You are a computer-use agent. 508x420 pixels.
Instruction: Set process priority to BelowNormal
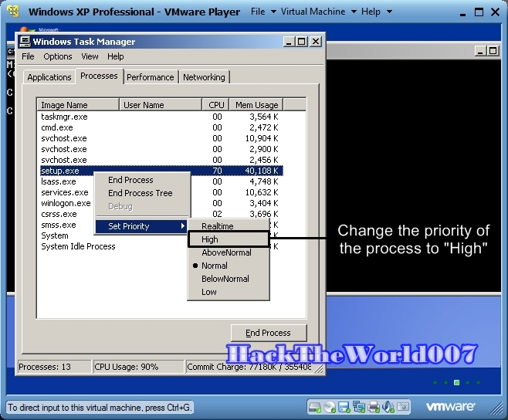click(229, 279)
